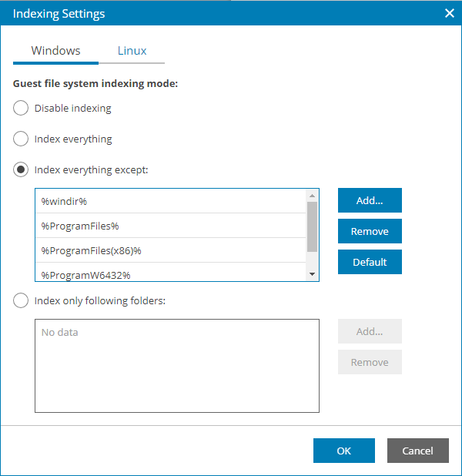Close the Indexing Settings dialog

(x=449, y=13)
